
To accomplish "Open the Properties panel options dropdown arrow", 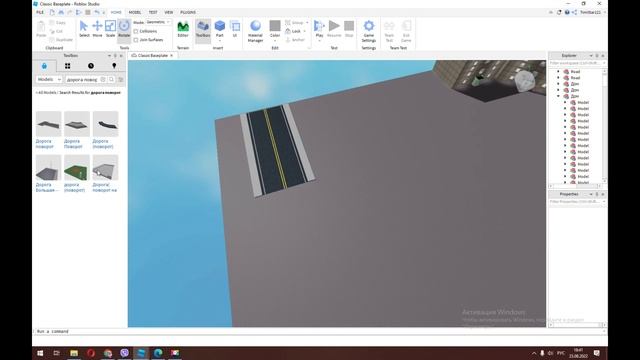I will coord(591,194).
